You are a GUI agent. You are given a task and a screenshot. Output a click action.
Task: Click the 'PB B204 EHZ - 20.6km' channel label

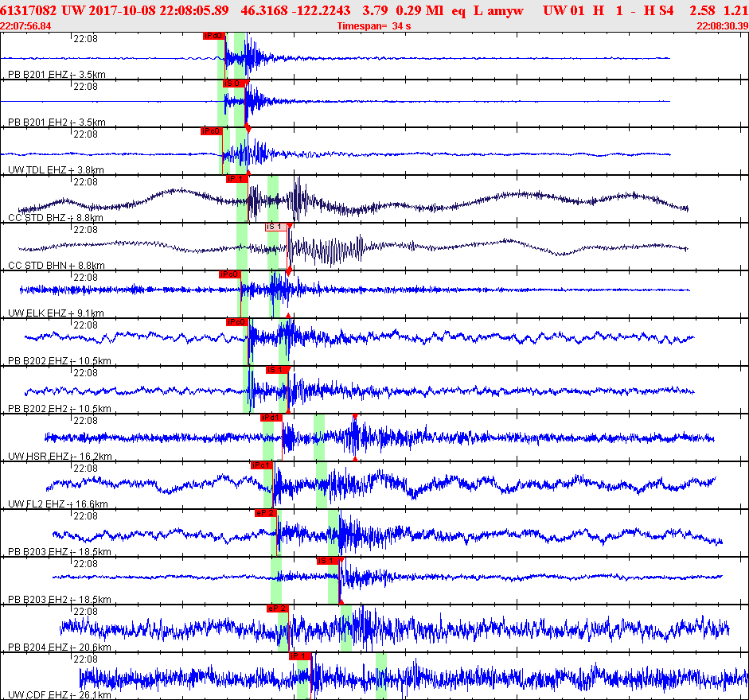59,647
